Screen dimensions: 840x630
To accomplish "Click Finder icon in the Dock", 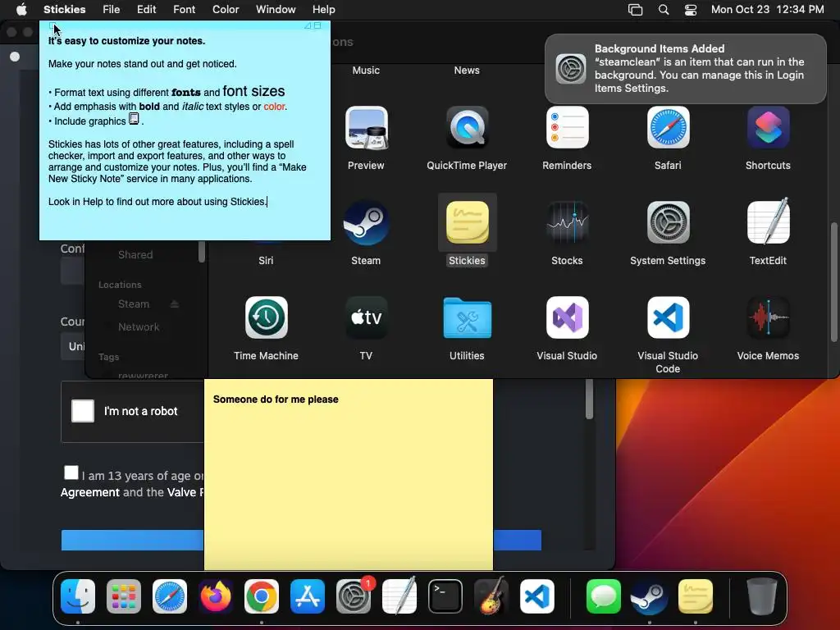I will (x=78, y=596).
